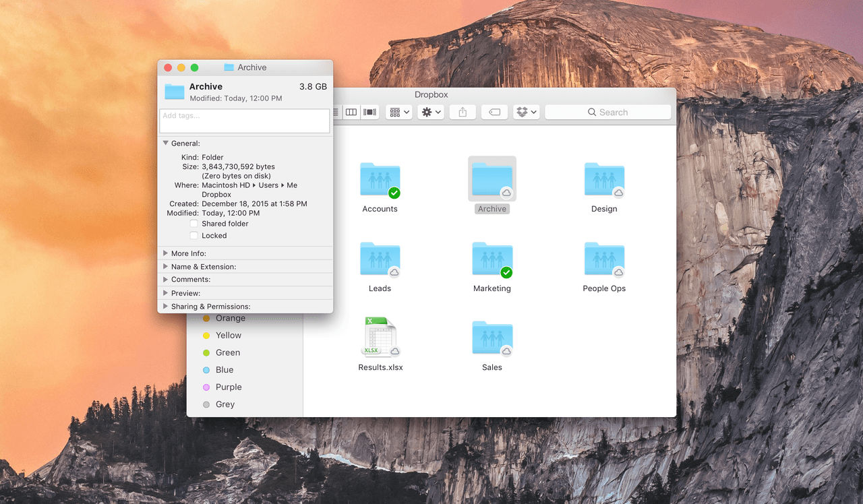Expand the Sharing & Permissions section

[x=165, y=306]
